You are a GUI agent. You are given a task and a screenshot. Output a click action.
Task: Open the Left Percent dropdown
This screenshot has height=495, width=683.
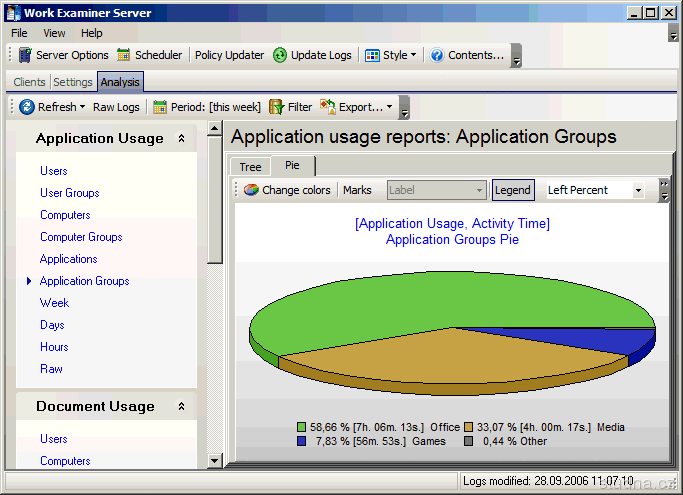(x=638, y=190)
